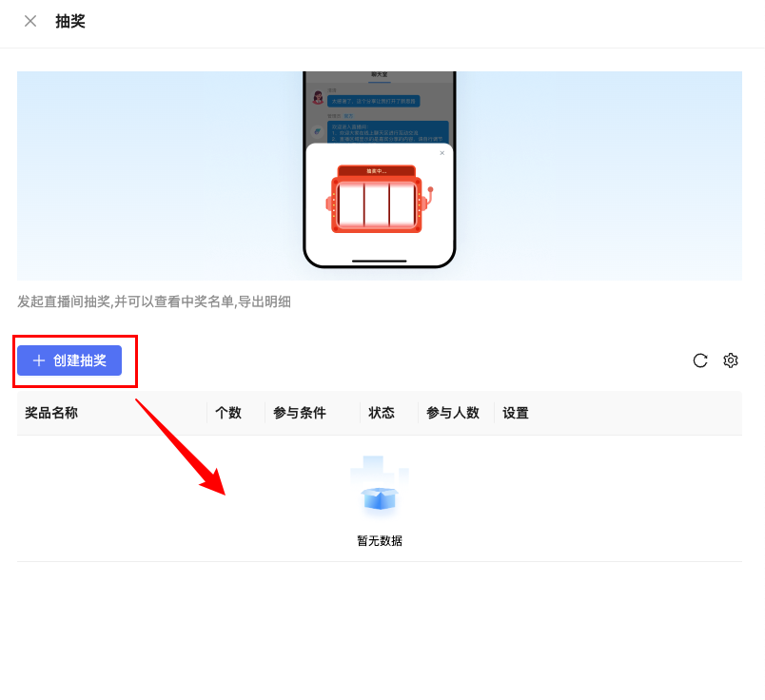Screen dimensions: 765x700
Task: Click the 抽奖 title at the top
Action: tap(70, 21)
